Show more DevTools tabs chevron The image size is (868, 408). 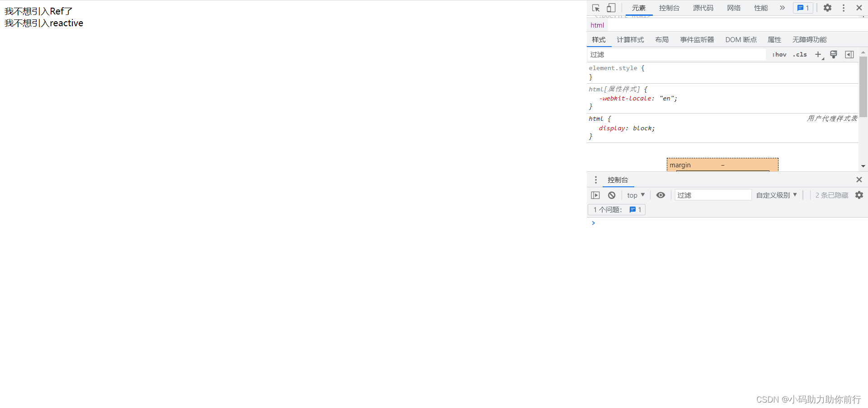[x=782, y=8]
